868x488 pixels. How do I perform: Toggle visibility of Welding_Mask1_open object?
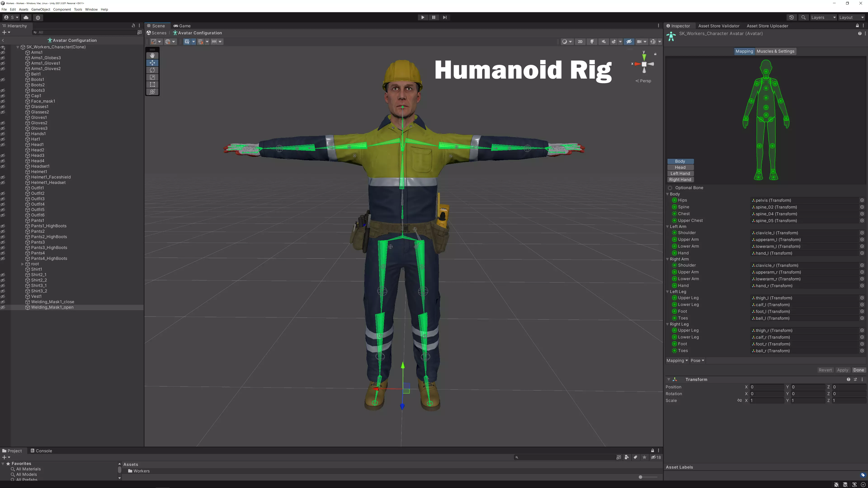pos(3,307)
